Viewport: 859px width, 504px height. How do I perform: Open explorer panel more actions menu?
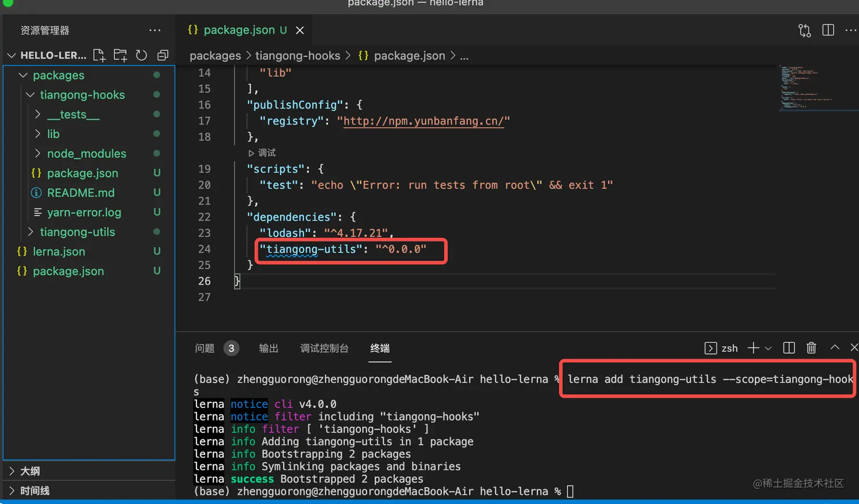pyautogui.click(x=155, y=30)
